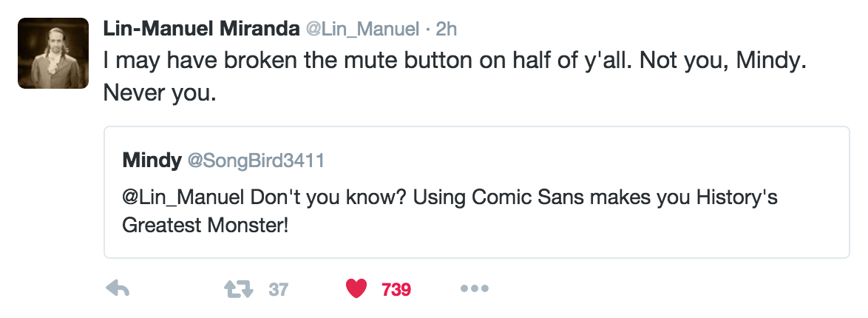Click the "Greatest Monster!" line in the quote
Image resolution: width=868 pixels, height=318 pixels.
point(205,225)
